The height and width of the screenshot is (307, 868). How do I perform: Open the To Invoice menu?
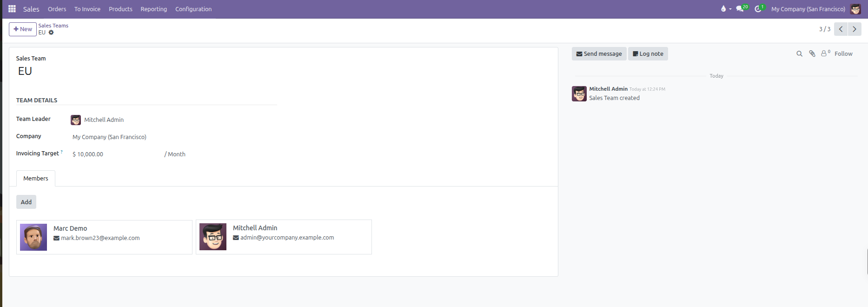[87, 9]
